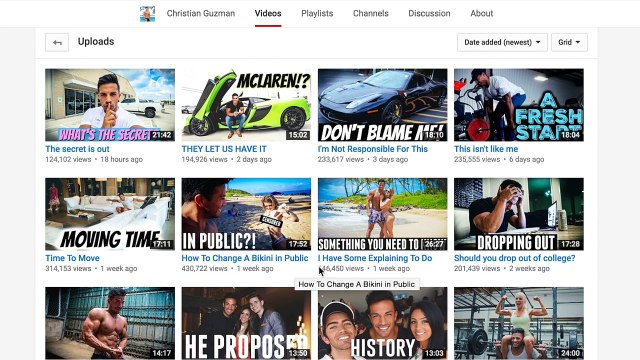The width and height of the screenshot is (640, 360).
Task: Click the HISTORY thumbnail
Action: [x=382, y=323]
